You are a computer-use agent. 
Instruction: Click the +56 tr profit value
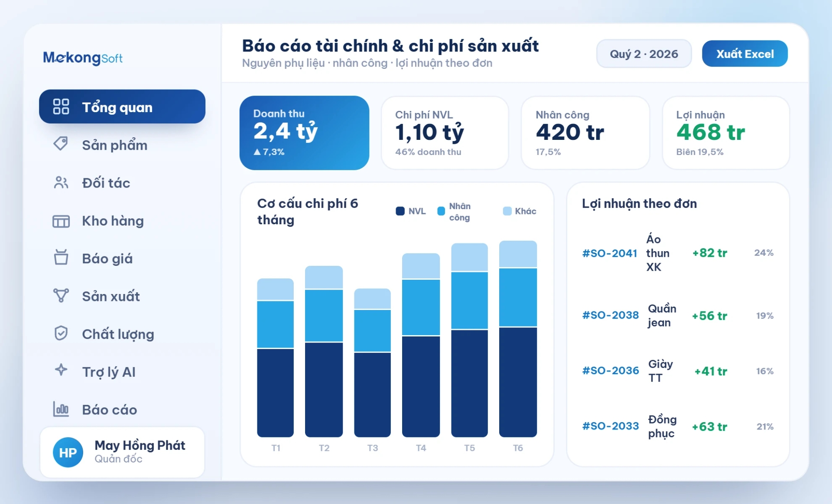709,316
